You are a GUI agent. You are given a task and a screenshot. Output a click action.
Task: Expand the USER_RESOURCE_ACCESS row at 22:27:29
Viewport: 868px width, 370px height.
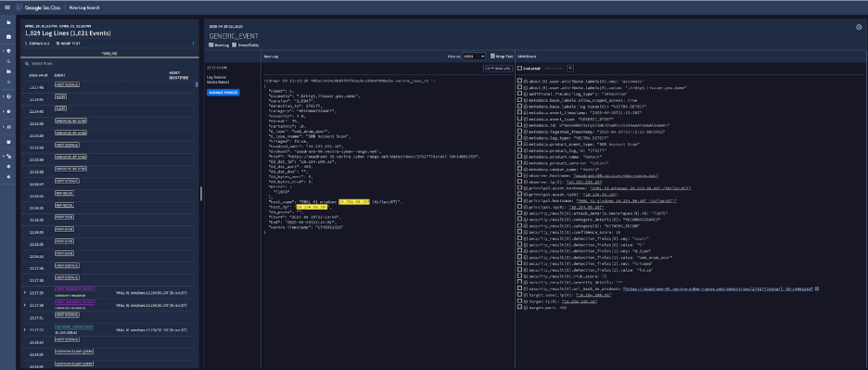click(25, 291)
